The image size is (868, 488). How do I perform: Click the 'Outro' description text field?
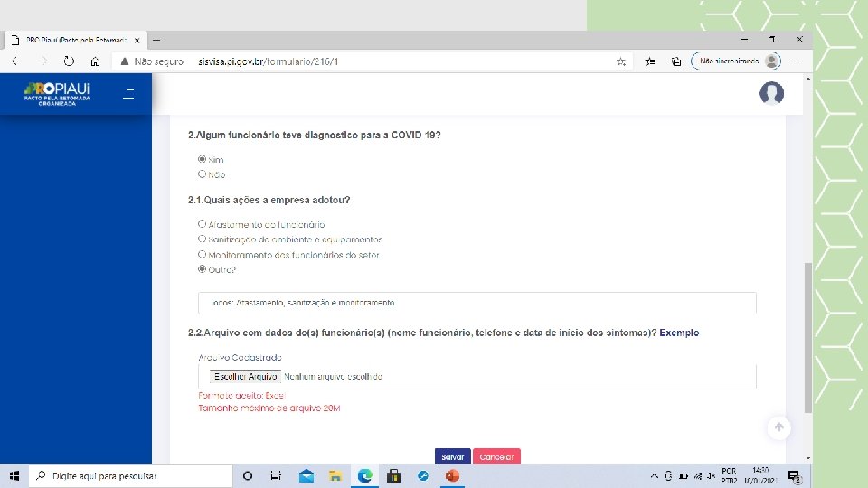click(477, 303)
